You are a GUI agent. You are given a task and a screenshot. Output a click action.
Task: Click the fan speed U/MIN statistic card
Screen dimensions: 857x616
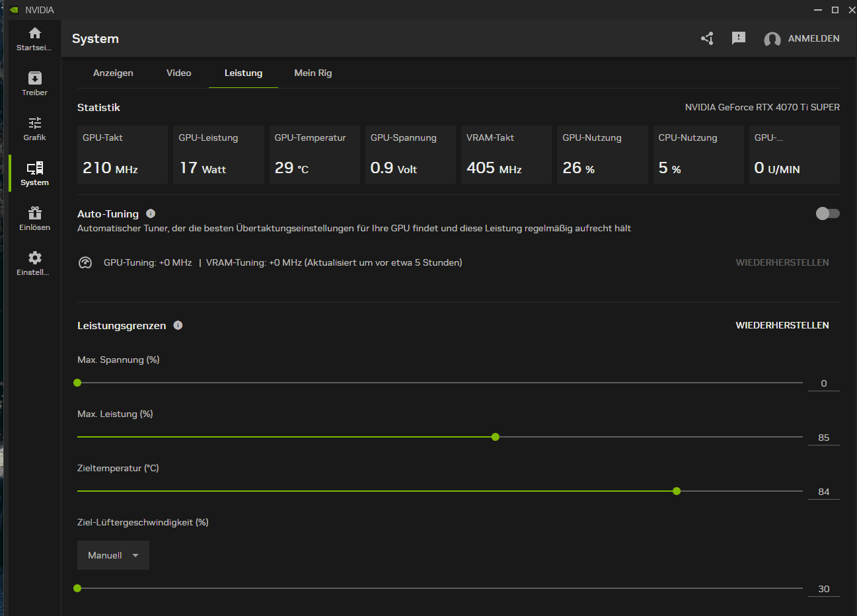tap(794, 155)
